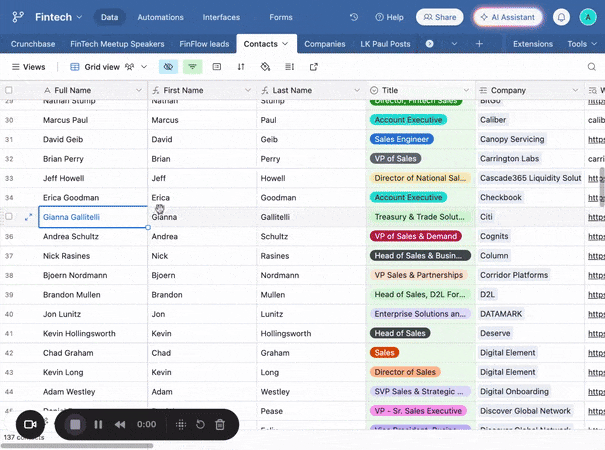Open the search magnifier icon
Image resolution: width=605 pixels, height=450 pixels.
click(x=591, y=67)
